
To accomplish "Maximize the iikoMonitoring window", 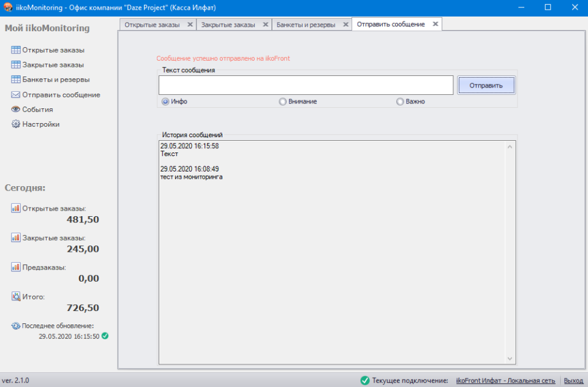I will [548, 7].
